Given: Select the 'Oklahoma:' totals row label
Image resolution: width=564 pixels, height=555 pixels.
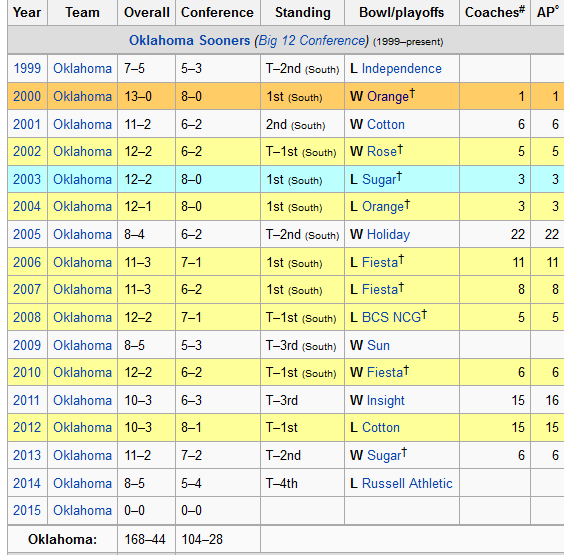Looking at the screenshot, I should click(63, 540).
